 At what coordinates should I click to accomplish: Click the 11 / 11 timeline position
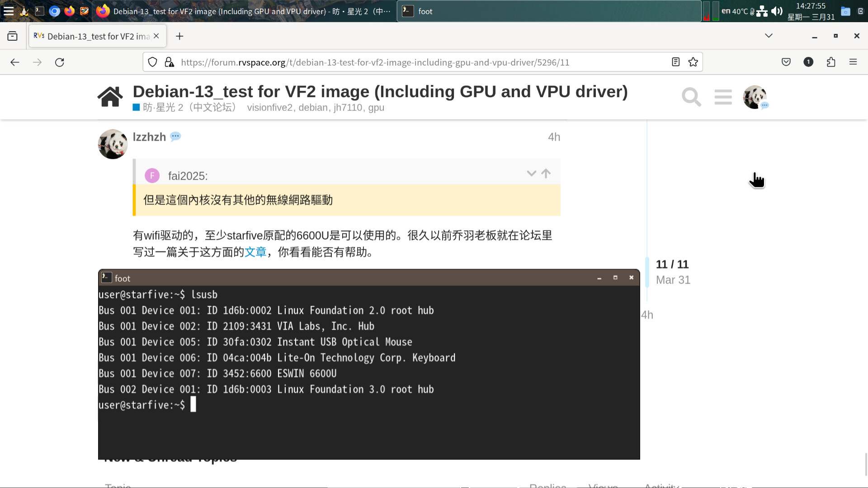(672, 264)
